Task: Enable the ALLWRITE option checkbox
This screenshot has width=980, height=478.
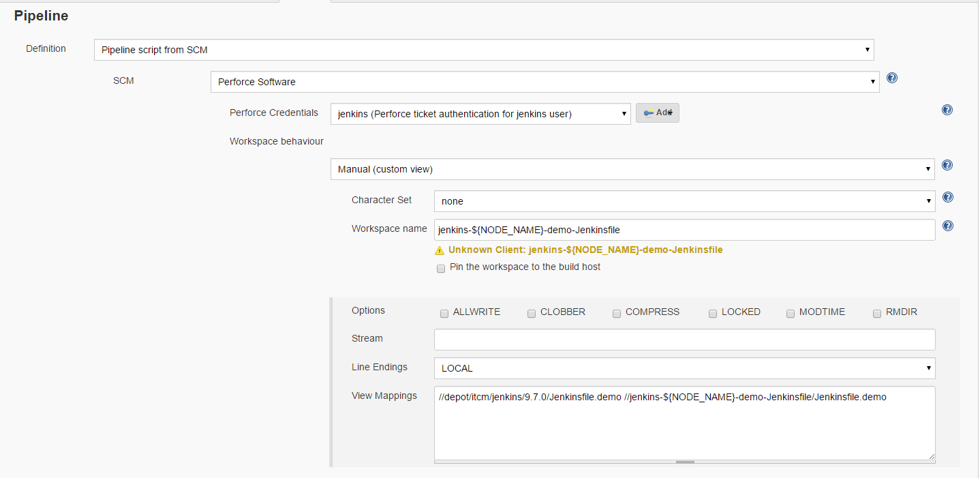Action: 444,314
